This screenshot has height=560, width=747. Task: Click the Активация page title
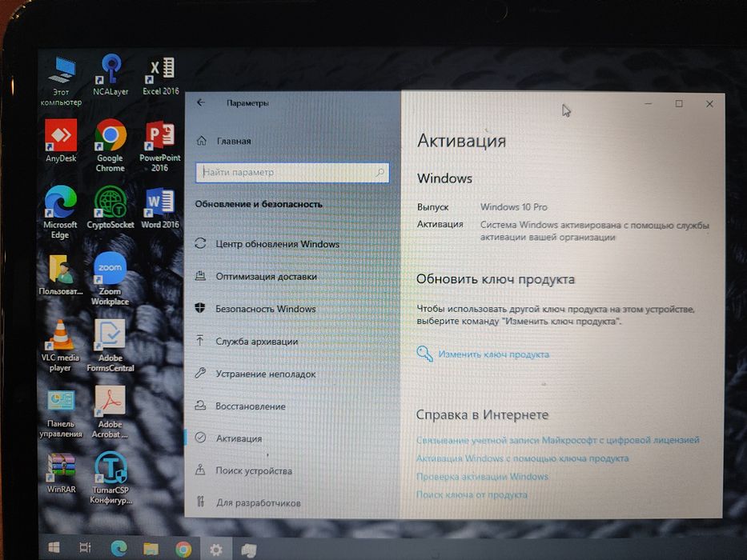(462, 141)
